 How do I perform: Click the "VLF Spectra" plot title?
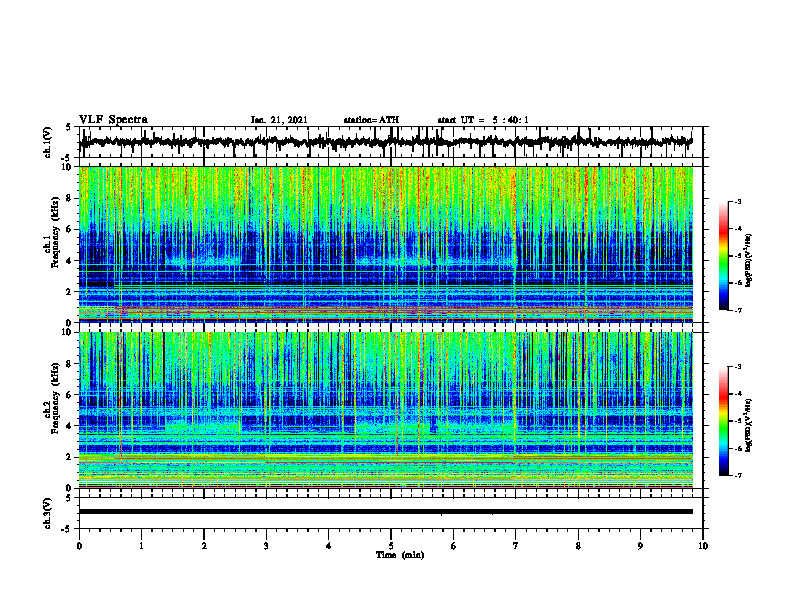(113, 120)
